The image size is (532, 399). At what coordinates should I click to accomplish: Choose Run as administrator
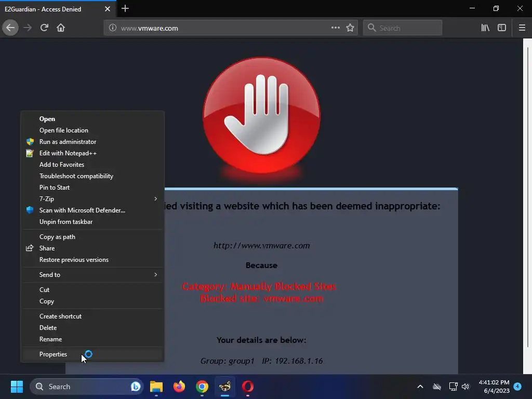[92, 142]
